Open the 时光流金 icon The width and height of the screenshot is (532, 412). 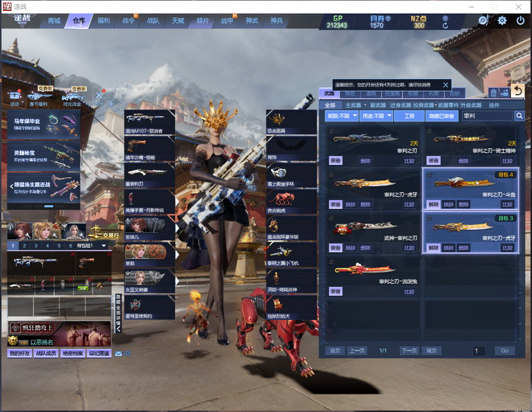[x=72, y=98]
